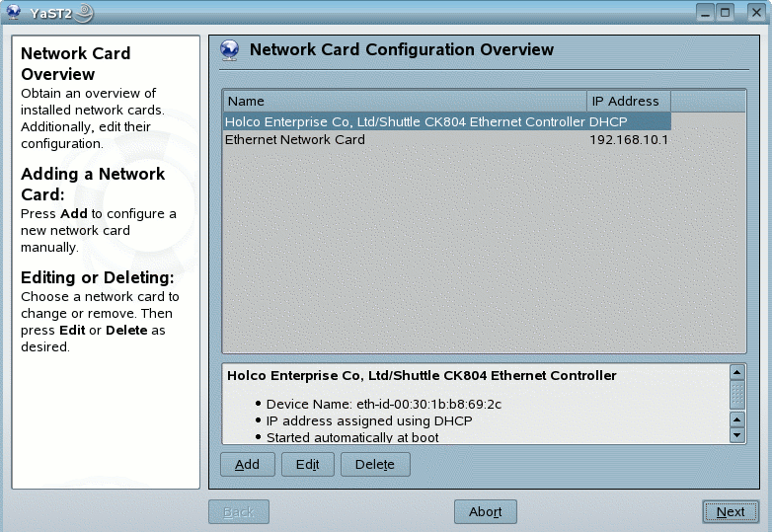
Task: Sort the table by the IP Address column header
Action: [x=629, y=101]
